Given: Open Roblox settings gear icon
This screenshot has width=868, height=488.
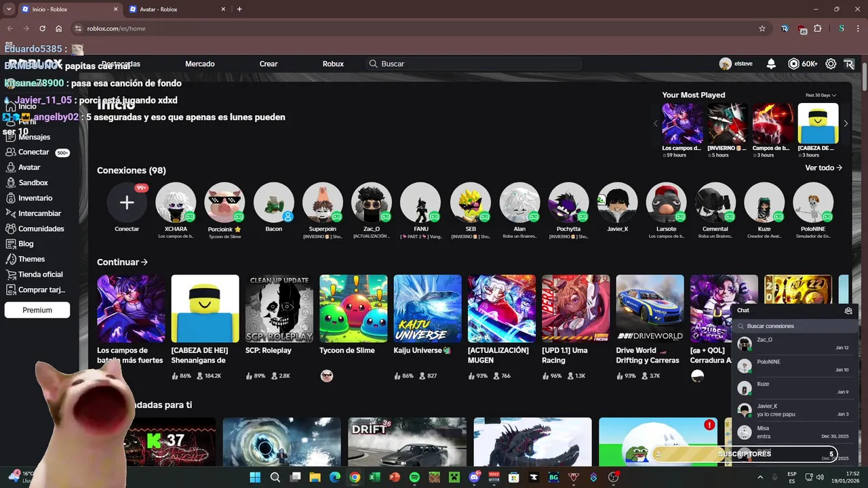Looking at the screenshot, I should click(831, 64).
